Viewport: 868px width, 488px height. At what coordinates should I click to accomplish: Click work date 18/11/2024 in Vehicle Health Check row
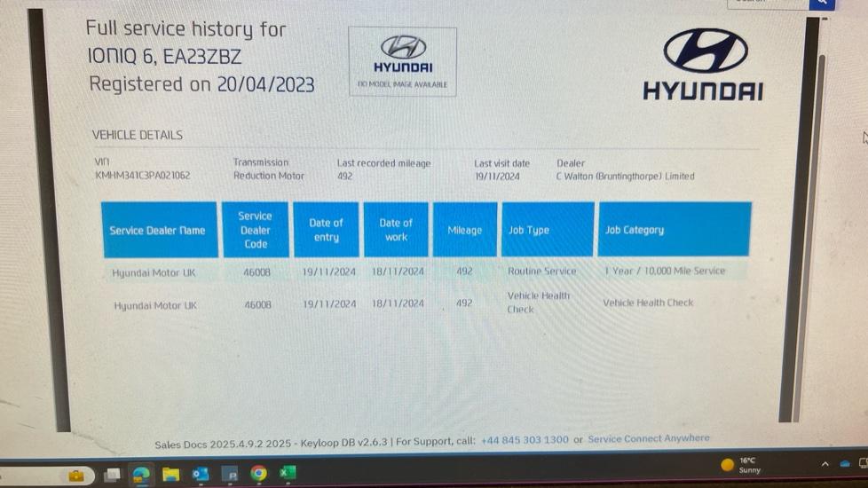[x=398, y=303]
